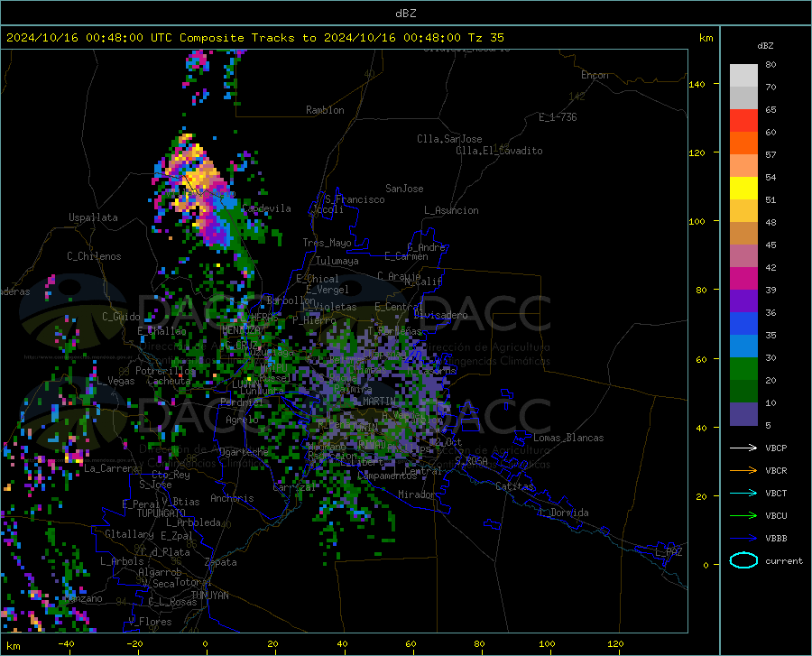This screenshot has width=812, height=656.
Task: Click the intense storm cell north of Capdevila
Action: point(199,189)
